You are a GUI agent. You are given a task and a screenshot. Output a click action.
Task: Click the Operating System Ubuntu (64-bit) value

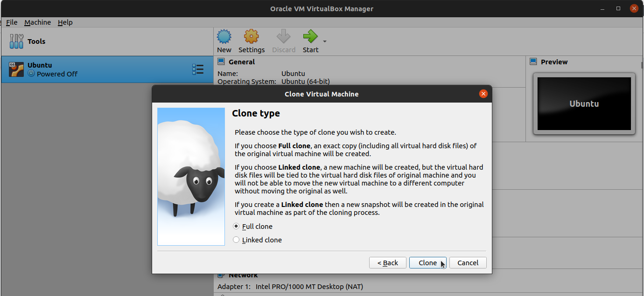point(306,82)
